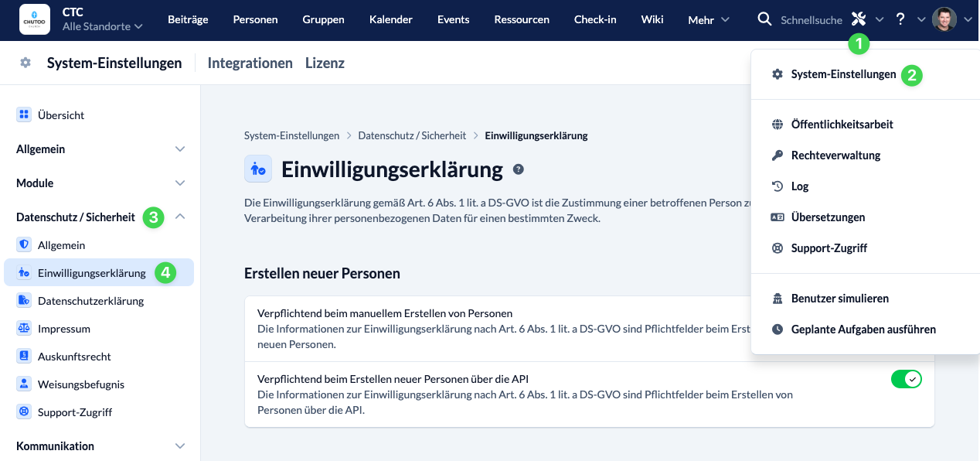This screenshot has width=980, height=461.
Task: Open Impressum in the sidebar
Action: (x=63, y=329)
